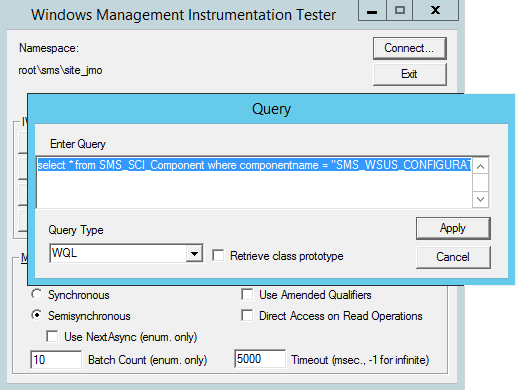The height and width of the screenshot is (390, 516).
Task: Minimize the WMI Tester window
Action: (x=372, y=11)
